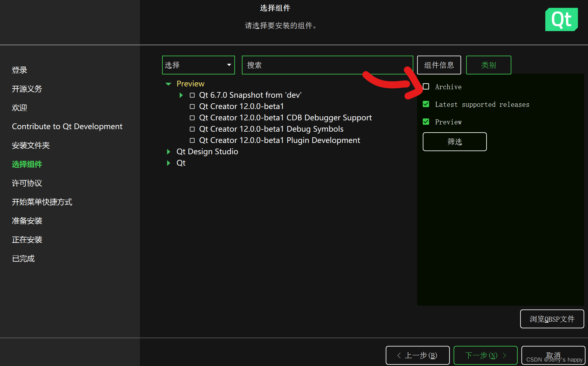
Task: Open the 选择 dropdown
Action: click(199, 65)
